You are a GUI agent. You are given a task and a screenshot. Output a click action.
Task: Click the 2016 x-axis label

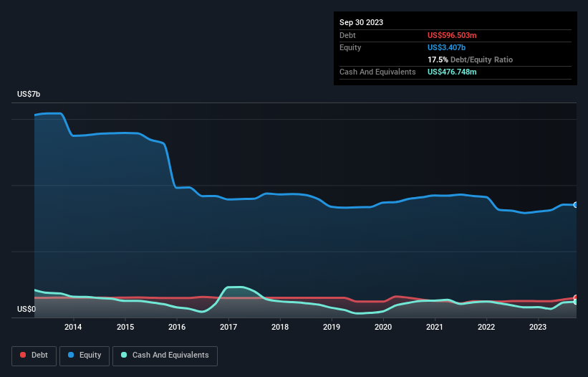pyautogui.click(x=177, y=327)
